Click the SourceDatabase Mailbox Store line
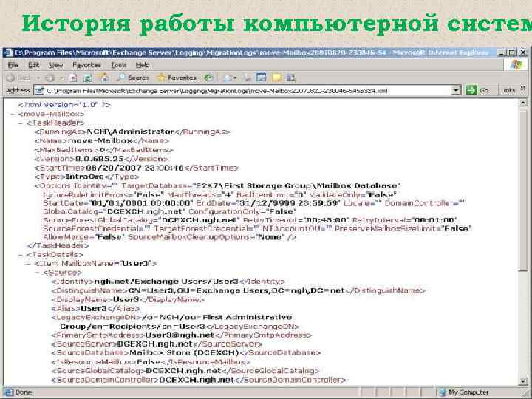 [186, 353]
